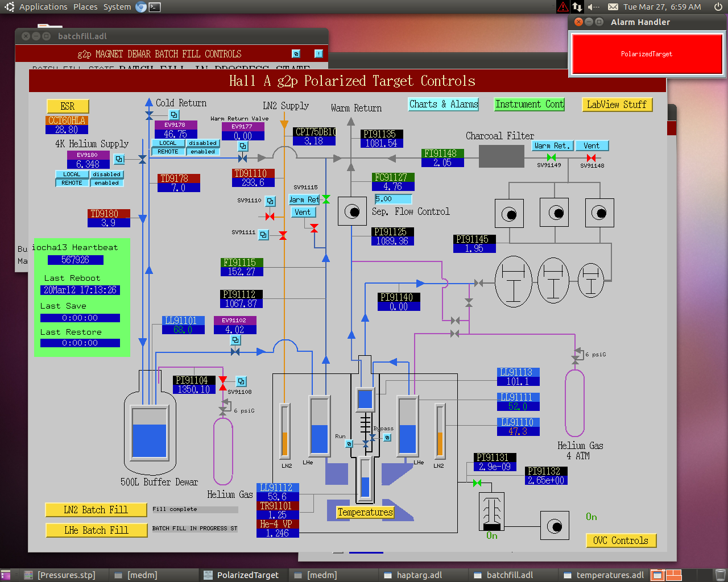This screenshot has width=728, height=582.
Task: Select enabled for EV9178
Action: coord(202,152)
